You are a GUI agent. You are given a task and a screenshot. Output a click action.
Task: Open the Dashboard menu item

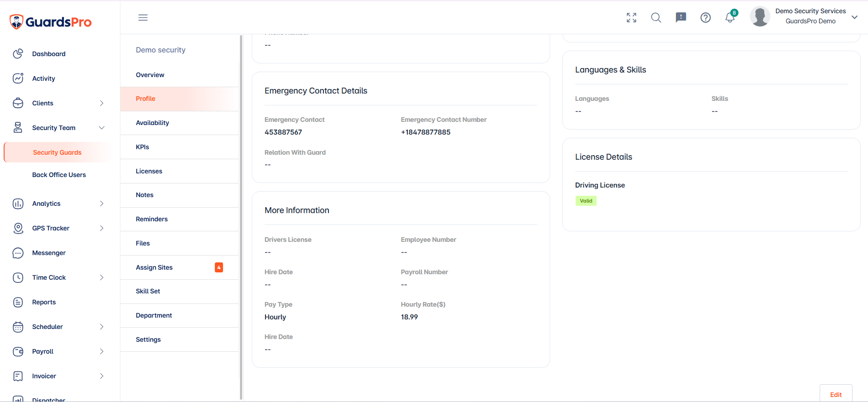[49, 54]
